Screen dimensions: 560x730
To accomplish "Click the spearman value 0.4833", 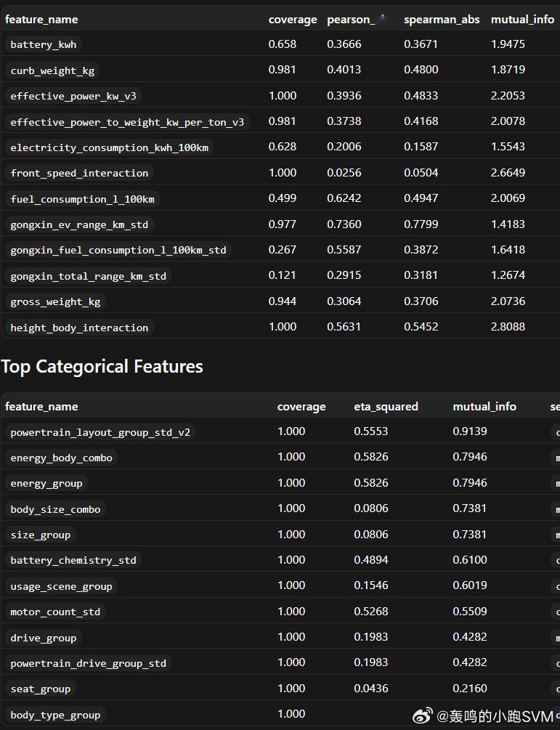I will 421,95.
